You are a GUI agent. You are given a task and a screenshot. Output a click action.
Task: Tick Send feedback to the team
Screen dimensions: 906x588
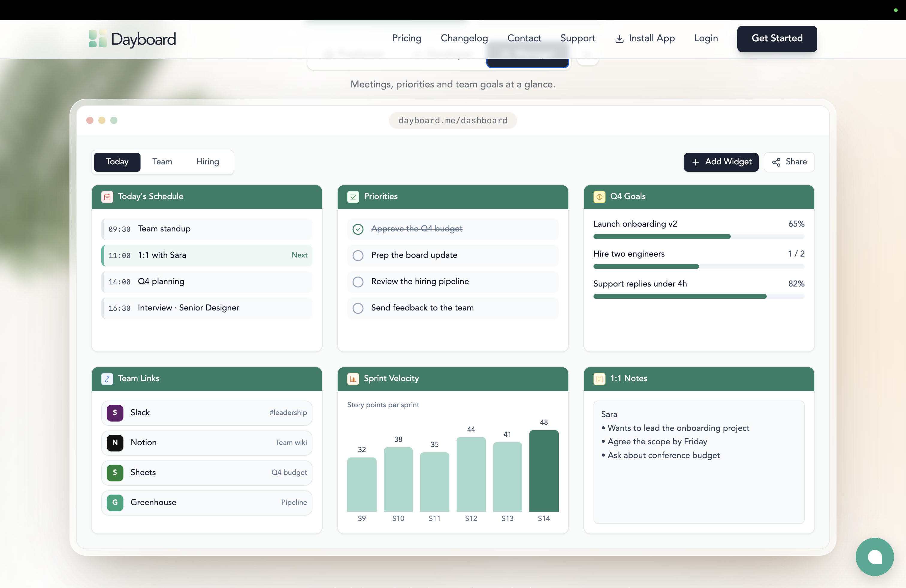[x=358, y=308]
